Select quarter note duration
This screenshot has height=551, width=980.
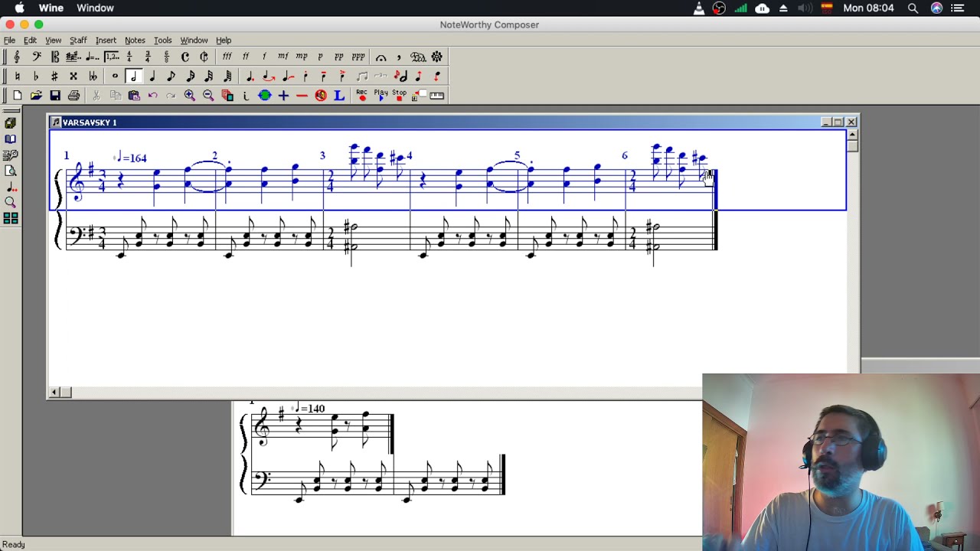point(152,76)
